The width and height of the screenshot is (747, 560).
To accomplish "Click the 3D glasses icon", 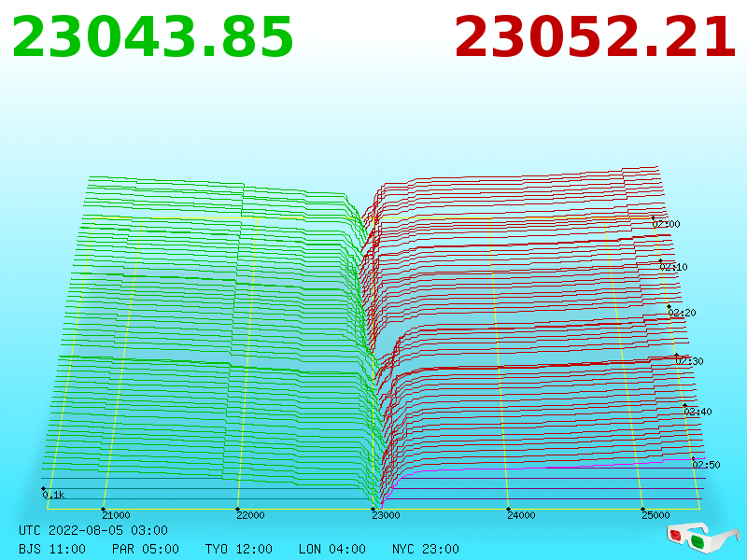I will pyautogui.click(x=702, y=536).
